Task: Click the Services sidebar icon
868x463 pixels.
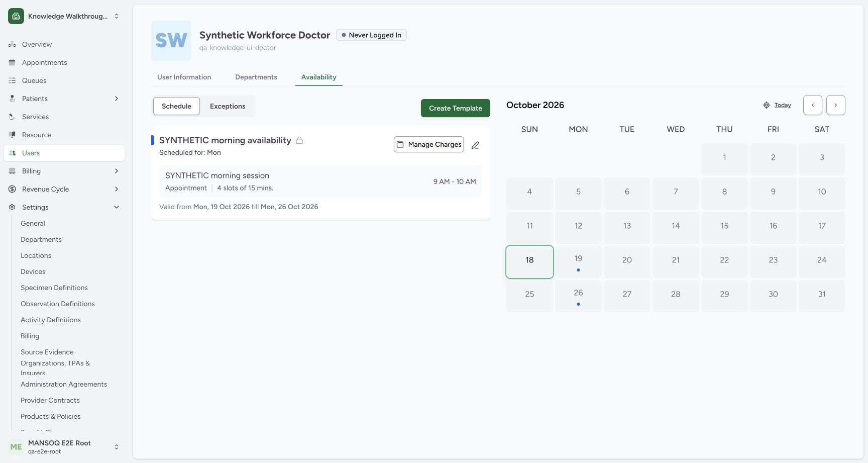Action: coord(12,117)
